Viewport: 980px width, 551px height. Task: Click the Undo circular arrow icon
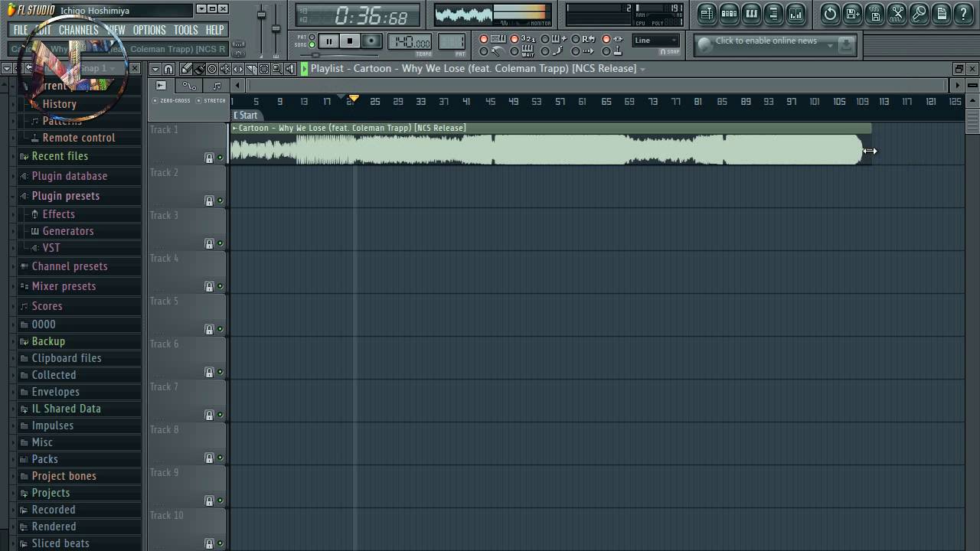point(830,13)
